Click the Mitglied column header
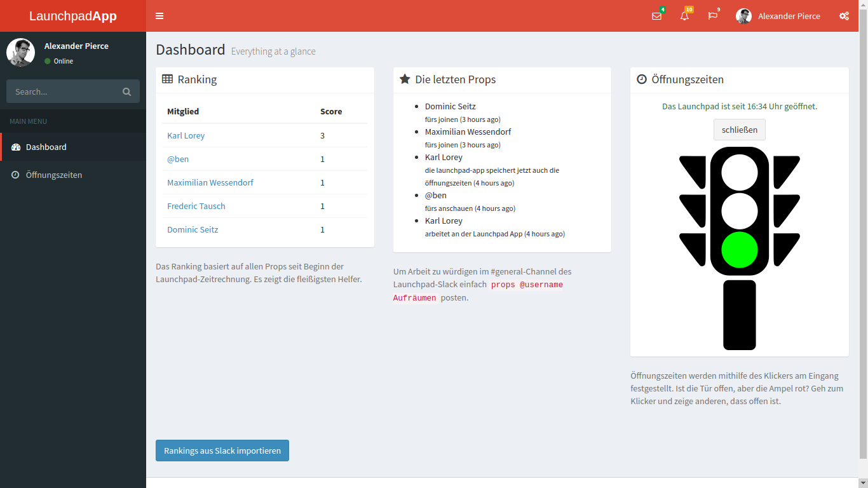The width and height of the screenshot is (868, 488). click(x=183, y=111)
